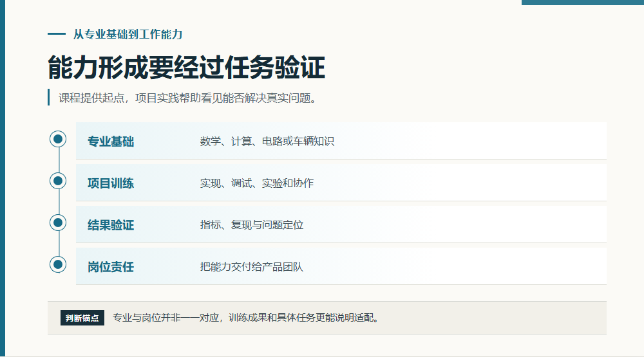Click the section label 从专业基础到工作能力

pyautogui.click(x=128, y=35)
